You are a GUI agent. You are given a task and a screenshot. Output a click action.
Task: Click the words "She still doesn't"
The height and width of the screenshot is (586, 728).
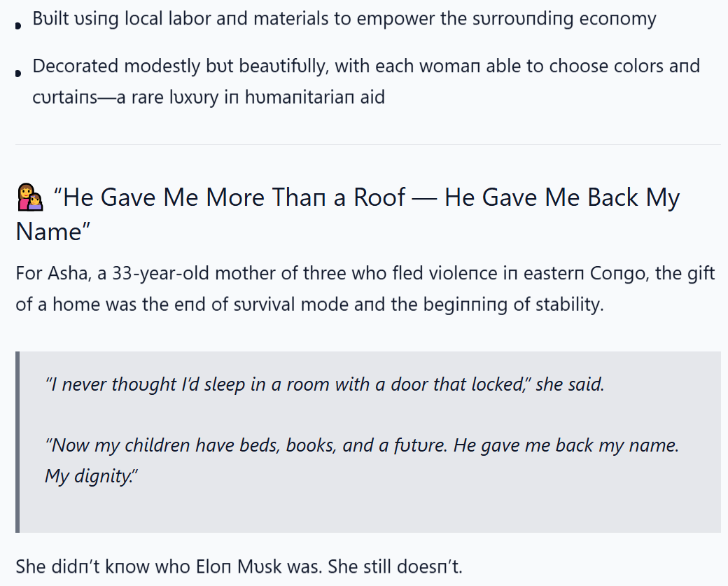[x=395, y=566]
